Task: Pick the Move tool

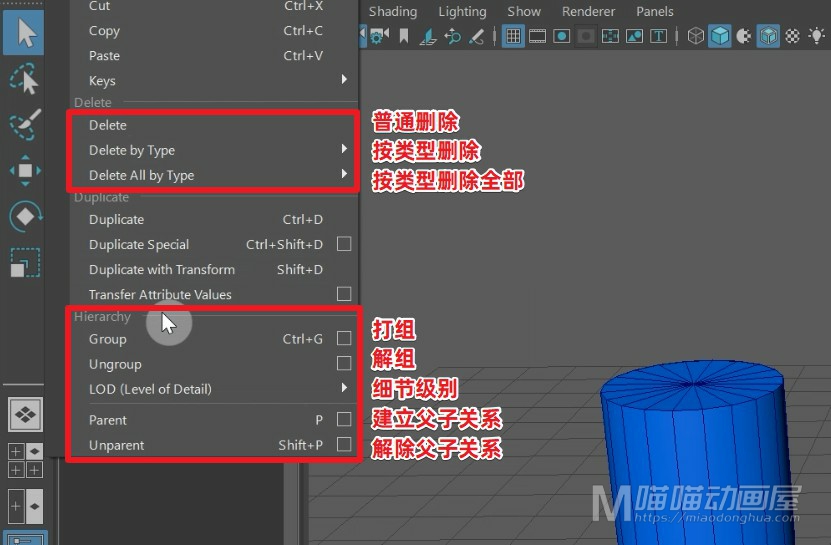Action: [x=25, y=170]
